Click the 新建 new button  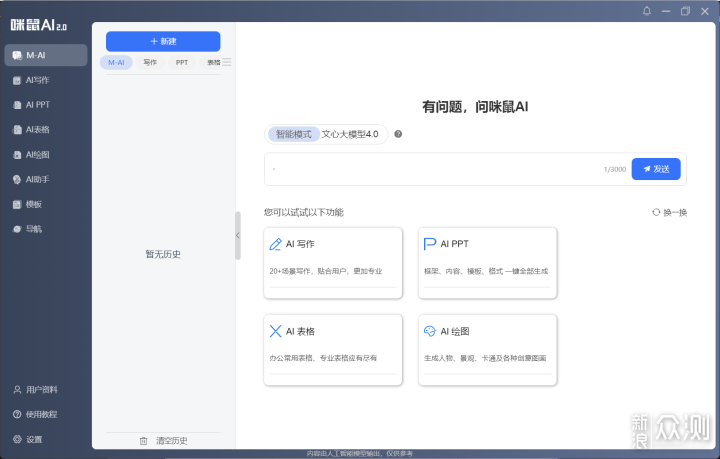click(163, 41)
